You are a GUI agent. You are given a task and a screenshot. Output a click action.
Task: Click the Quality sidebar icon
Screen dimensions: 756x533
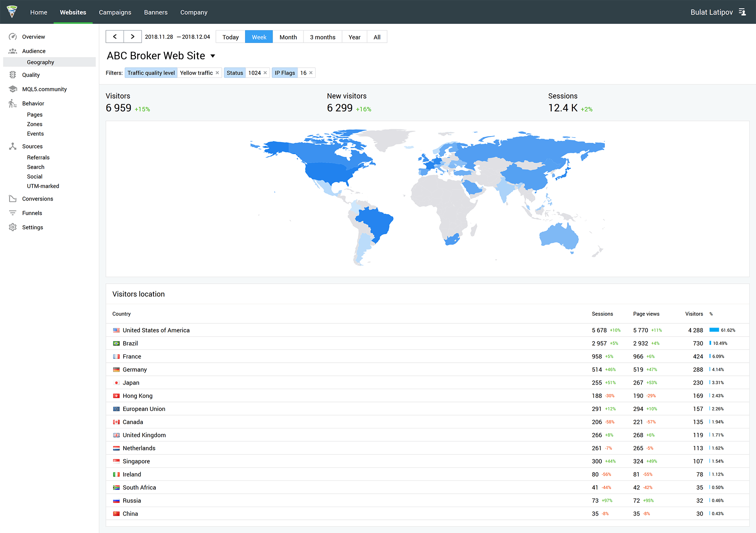click(x=13, y=74)
